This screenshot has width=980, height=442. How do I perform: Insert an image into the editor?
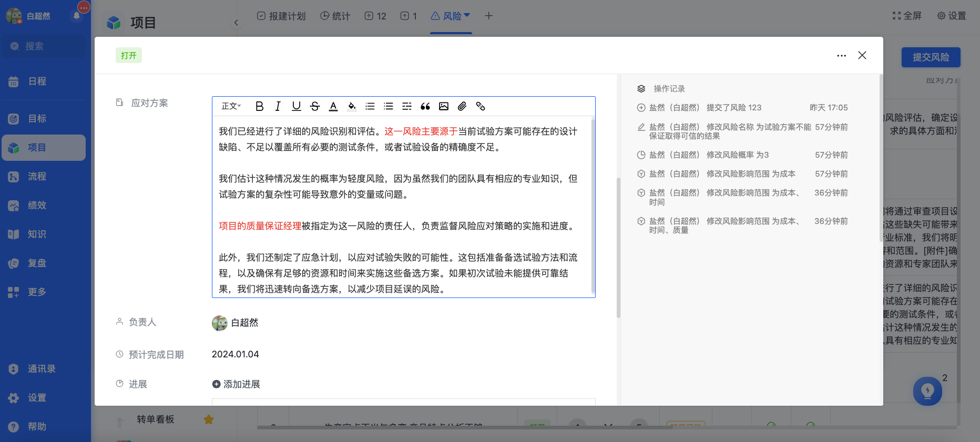click(444, 106)
